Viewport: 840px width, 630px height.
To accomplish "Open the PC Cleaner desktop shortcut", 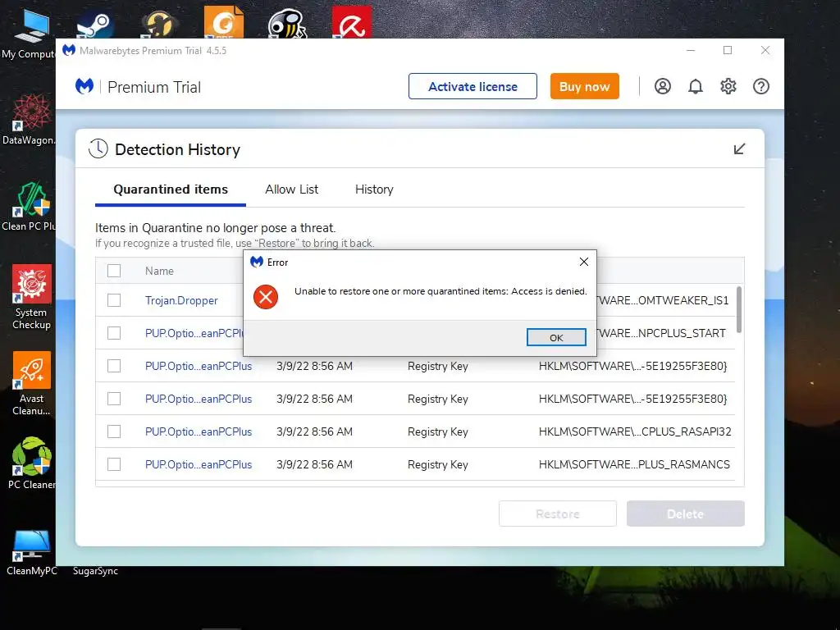I will tap(32, 463).
